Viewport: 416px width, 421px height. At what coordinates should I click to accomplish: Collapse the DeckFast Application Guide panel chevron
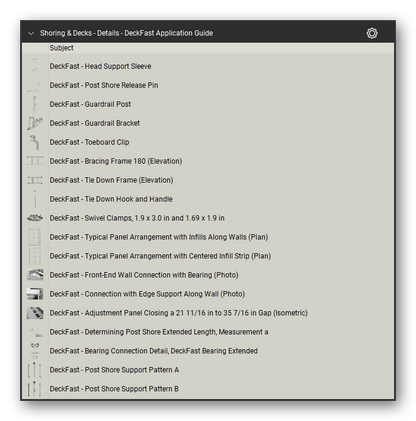31,33
